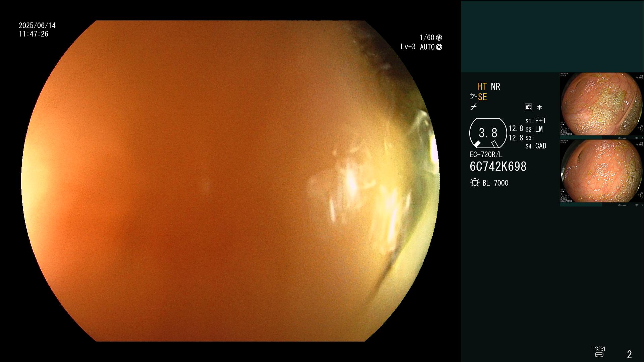Click the light source bulb icon
Image resolution: width=644 pixels, height=362 pixels.
[475, 183]
